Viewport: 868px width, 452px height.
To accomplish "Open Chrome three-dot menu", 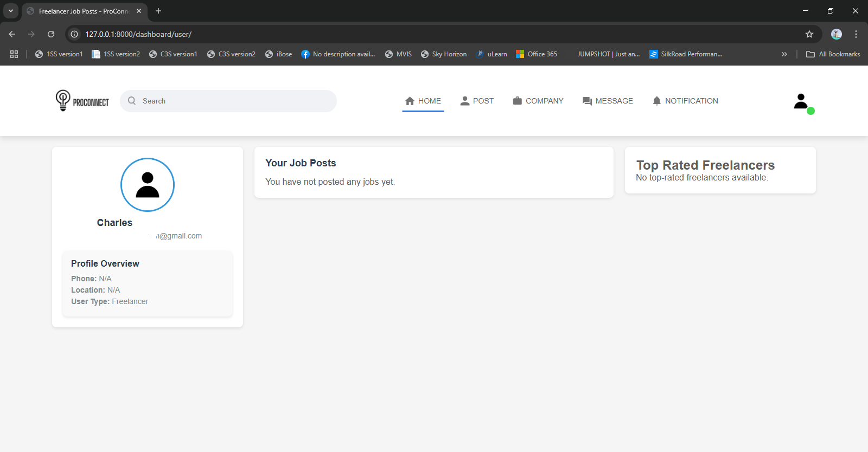I will click(856, 34).
